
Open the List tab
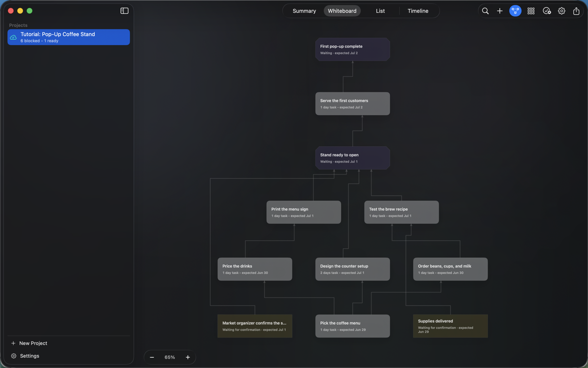[x=380, y=11]
